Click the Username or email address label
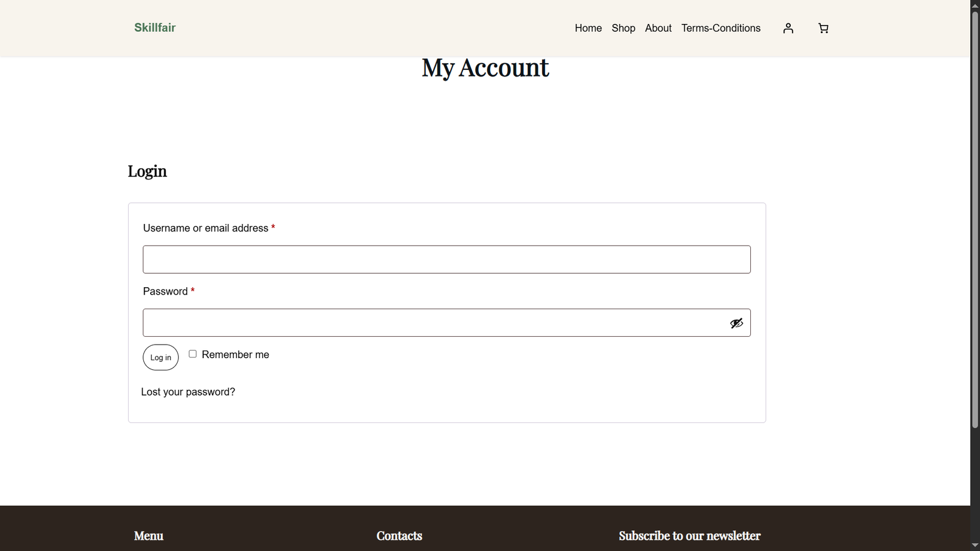Image resolution: width=980 pixels, height=551 pixels. pos(205,228)
